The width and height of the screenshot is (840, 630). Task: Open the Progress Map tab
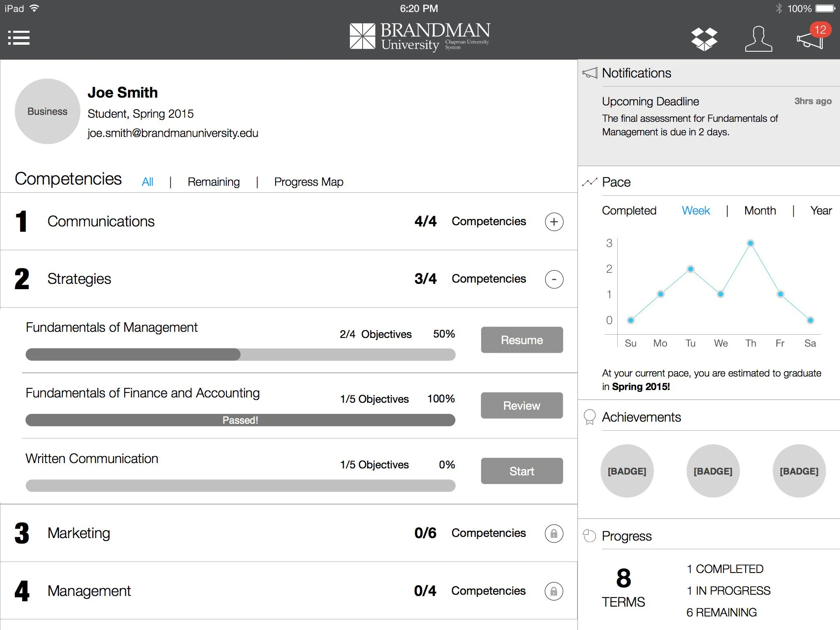coord(308,182)
